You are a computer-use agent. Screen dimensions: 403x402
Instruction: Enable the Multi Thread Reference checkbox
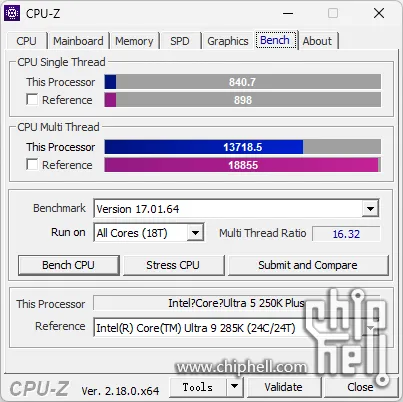[x=32, y=164]
